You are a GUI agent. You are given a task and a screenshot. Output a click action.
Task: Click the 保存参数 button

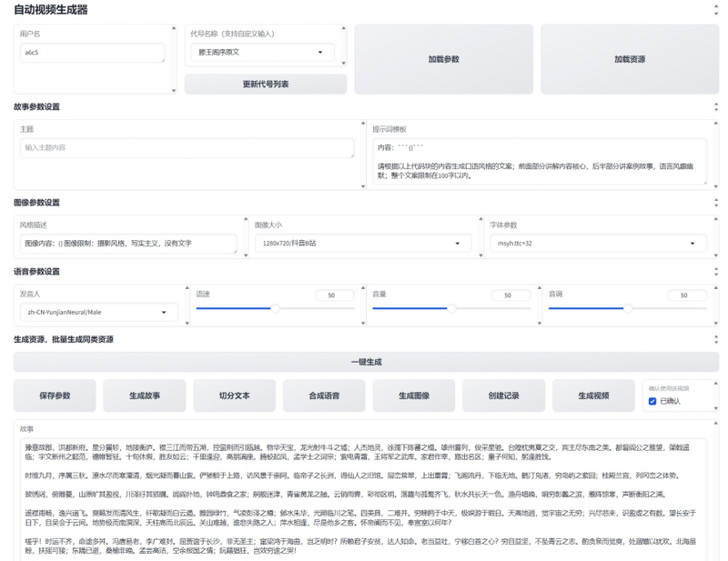coord(55,396)
